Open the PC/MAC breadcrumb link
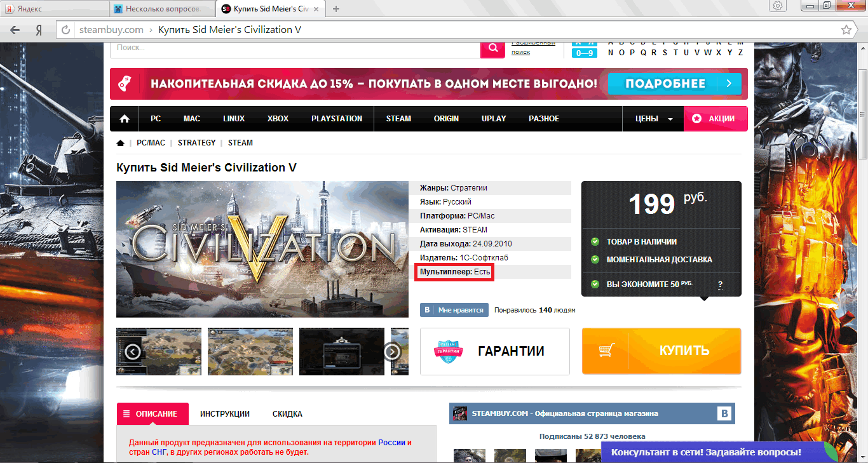This screenshot has height=463, width=868. tap(151, 143)
